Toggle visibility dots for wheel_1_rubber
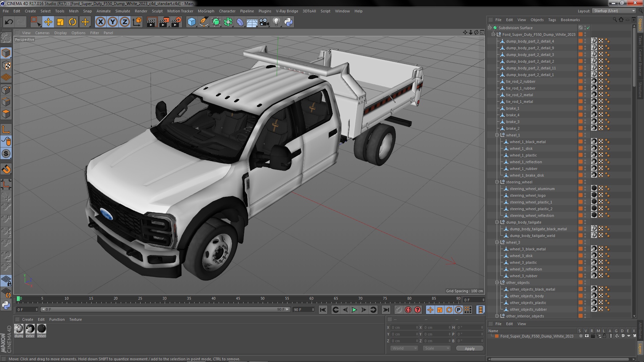644x362 pixels. 585,169
